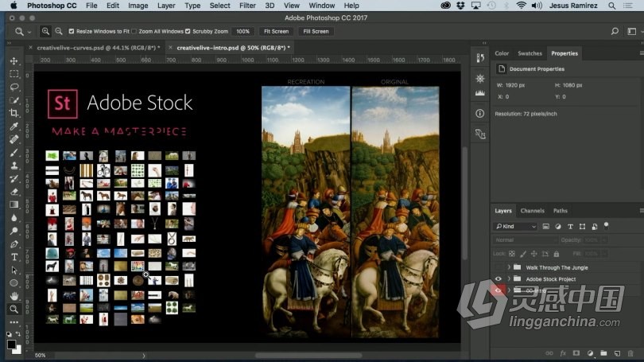Screen dimensions: 644x362
Task: Switch to creativelive-curves.psd document tab
Action: click(98, 48)
